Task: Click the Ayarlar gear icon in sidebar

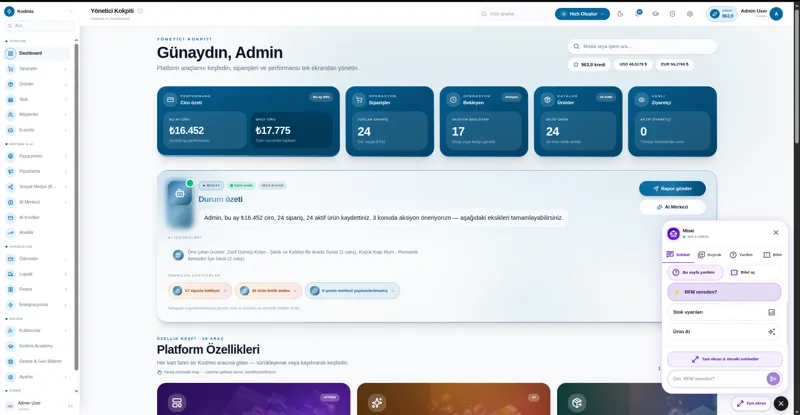Action: [10, 377]
